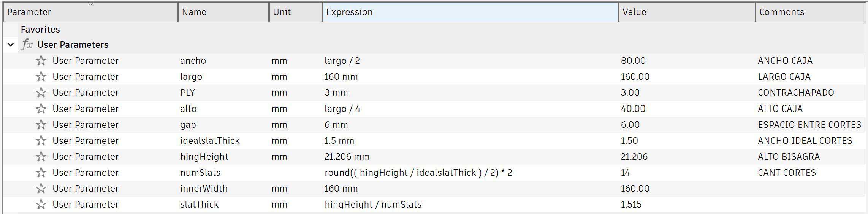The height and width of the screenshot is (214, 868).
Task: Click favorite star on innerWidth row
Action: [41, 189]
